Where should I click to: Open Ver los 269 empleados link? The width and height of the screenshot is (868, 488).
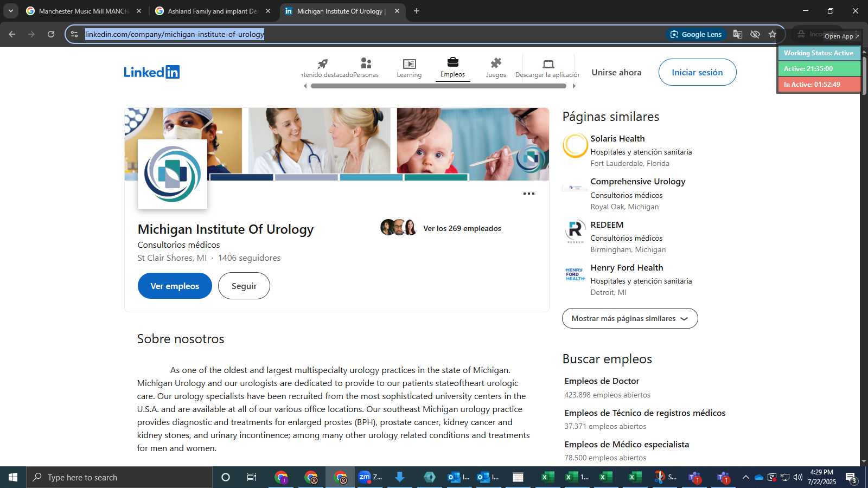point(462,228)
